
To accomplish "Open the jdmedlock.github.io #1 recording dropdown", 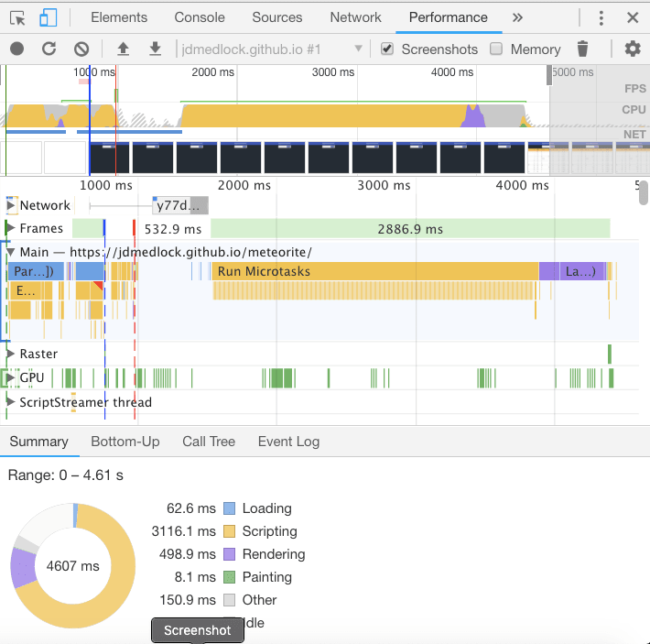I will pos(272,49).
